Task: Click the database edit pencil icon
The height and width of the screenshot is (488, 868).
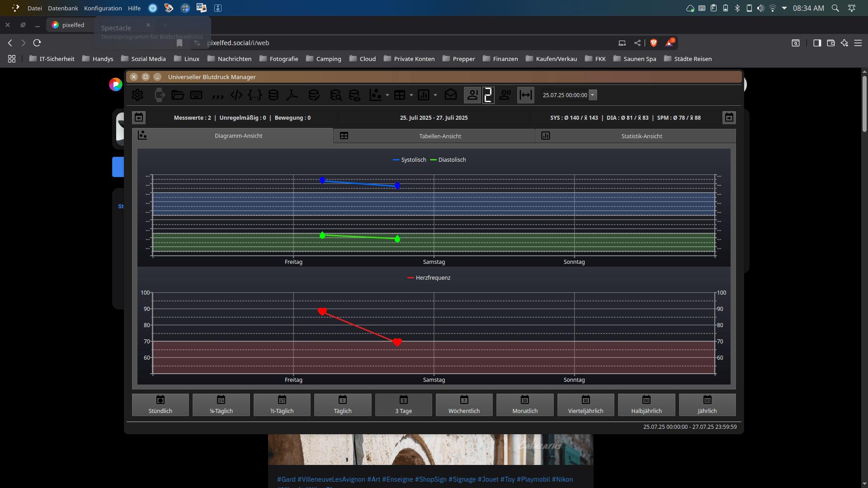Action: [x=314, y=95]
